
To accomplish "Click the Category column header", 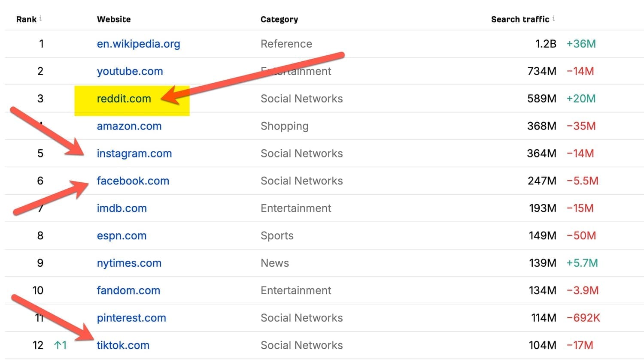I will (279, 19).
